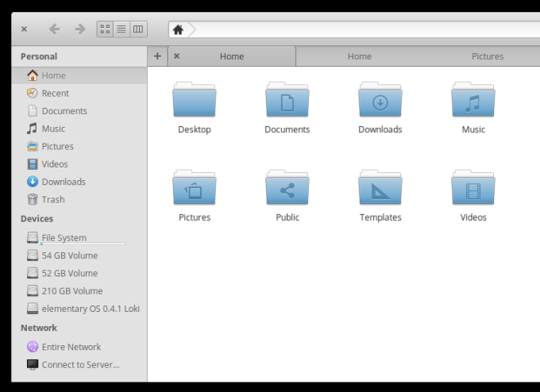Collapse the Network sidebar section
This screenshot has height=392, width=540.
pos(39,328)
